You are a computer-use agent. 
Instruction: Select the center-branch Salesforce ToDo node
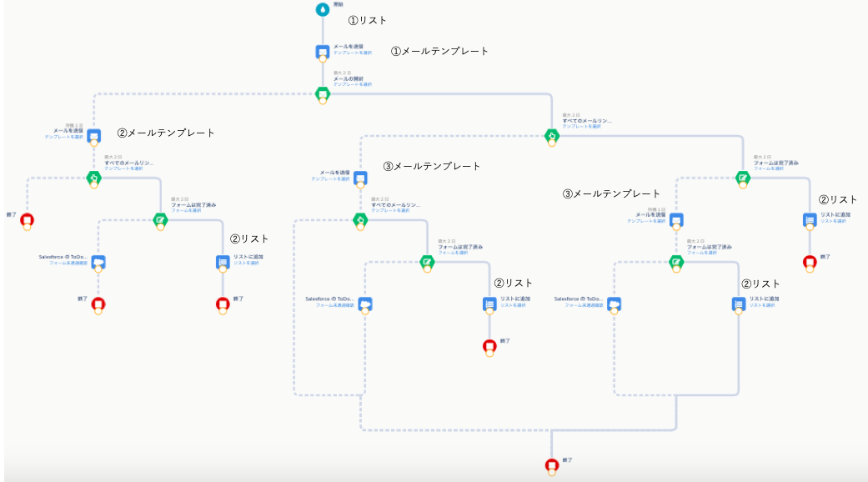pyautogui.click(x=365, y=304)
